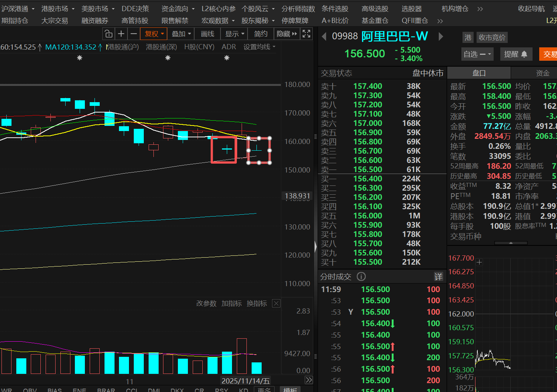Click 提醒 alert bell button
The height and width of the screenshot is (392, 557).
[x=516, y=54]
